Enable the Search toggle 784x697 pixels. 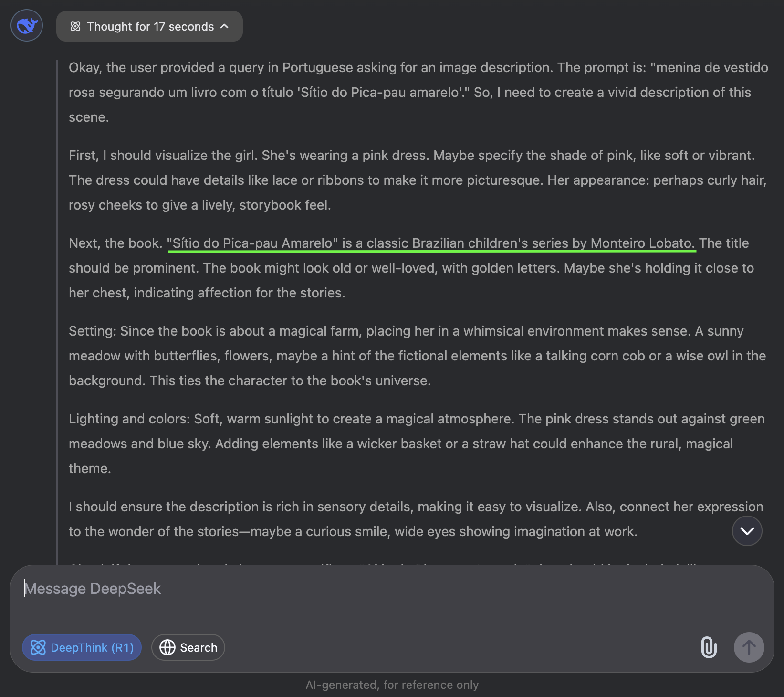tap(188, 647)
